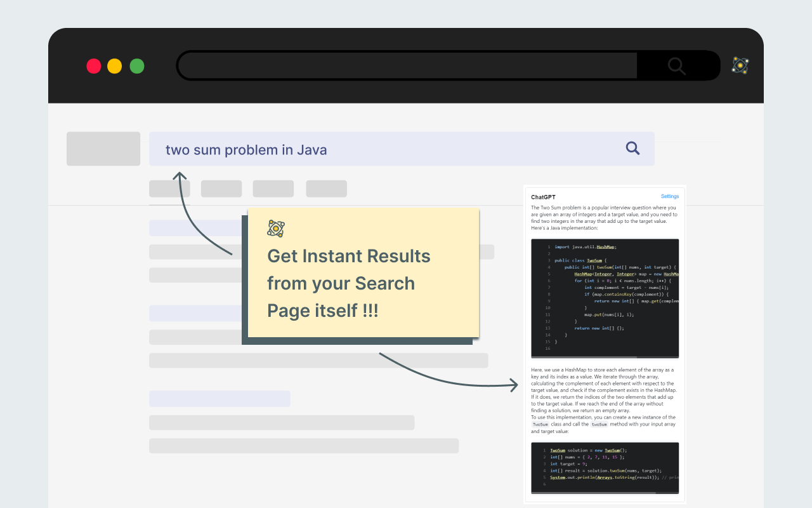This screenshot has height=508, width=812.
Task: Click the dark browser address bar
Action: click(448, 65)
